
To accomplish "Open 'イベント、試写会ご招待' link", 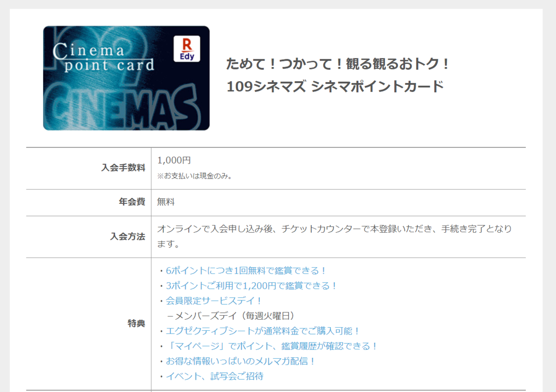I will [215, 376].
